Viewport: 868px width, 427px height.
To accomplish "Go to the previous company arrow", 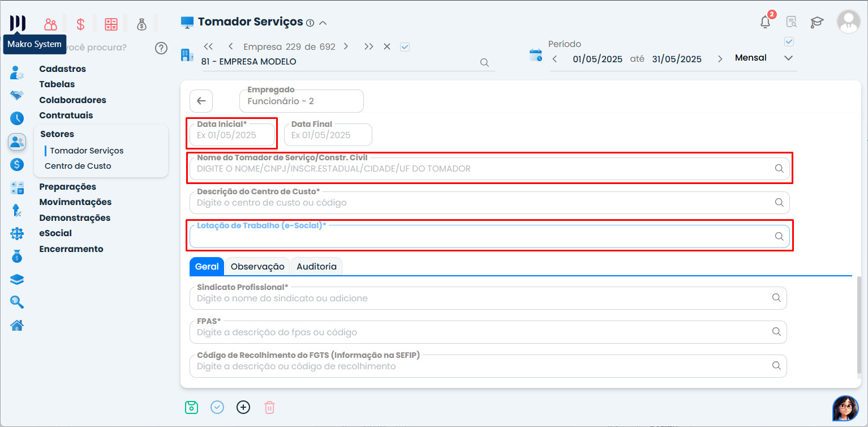I will click(230, 46).
